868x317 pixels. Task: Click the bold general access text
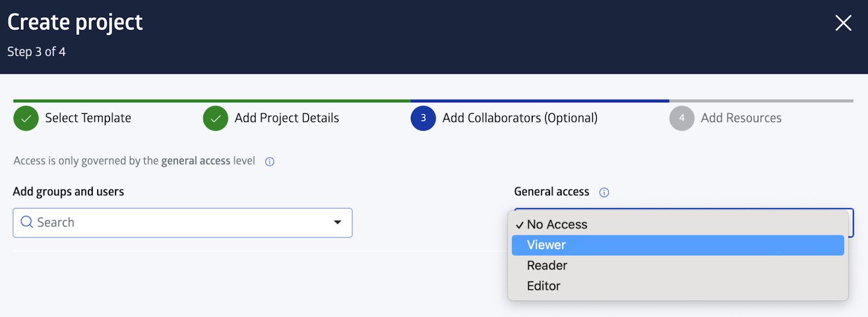point(196,161)
